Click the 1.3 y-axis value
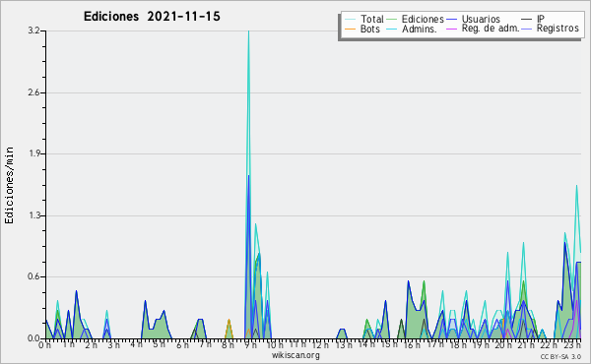 [x=33, y=215]
